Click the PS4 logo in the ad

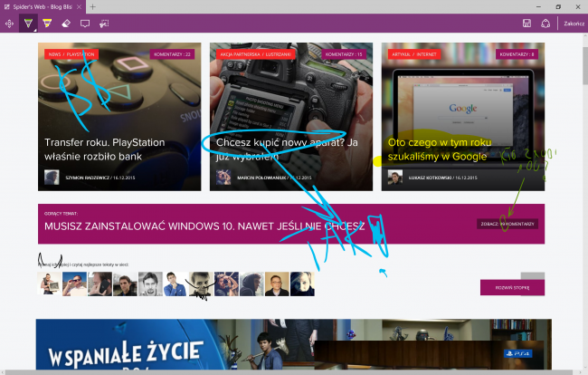[517, 353]
